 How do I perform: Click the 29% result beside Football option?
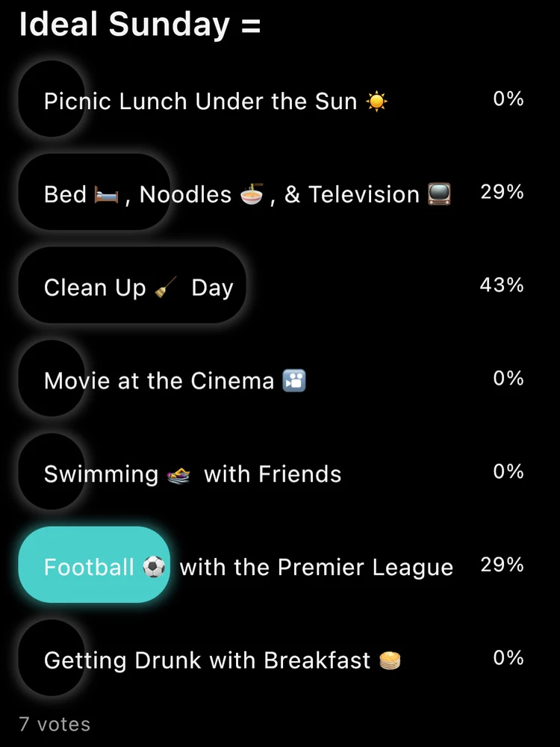pyautogui.click(x=502, y=565)
